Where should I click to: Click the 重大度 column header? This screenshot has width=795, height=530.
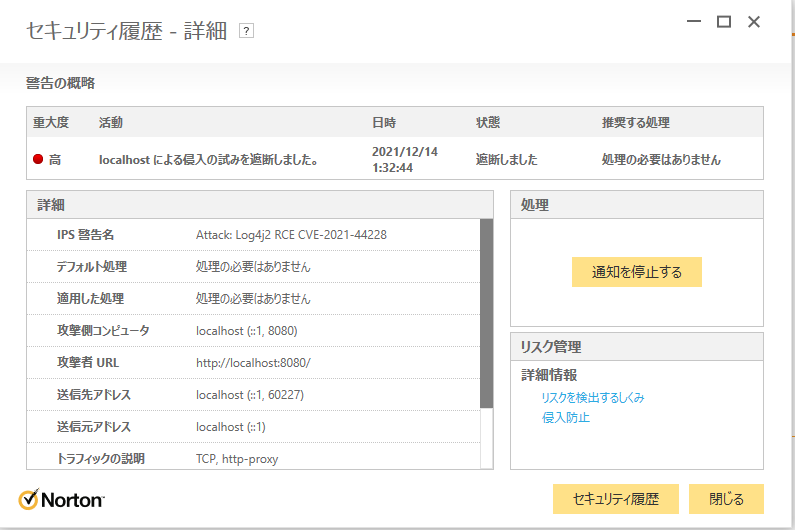pyautogui.click(x=51, y=123)
